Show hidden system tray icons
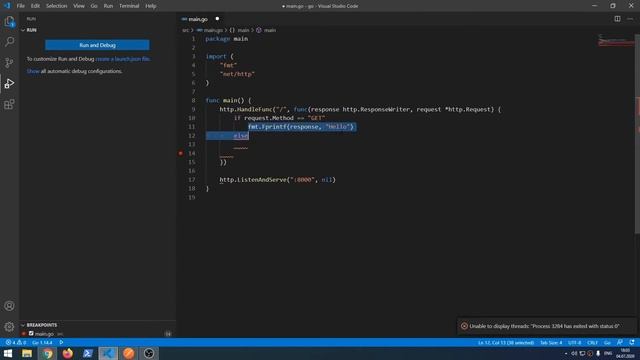 tap(566, 353)
